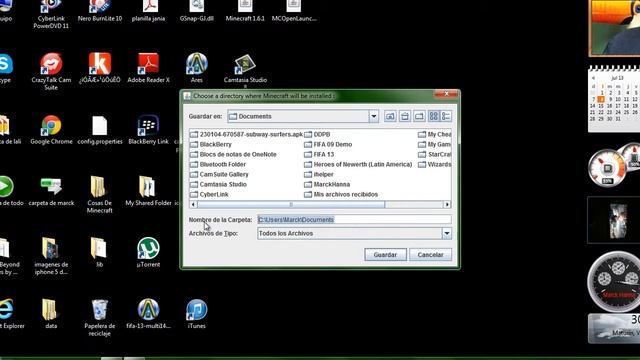This screenshot has width=640, height=360.
Task: Click the horizontal scrollbar thumb in file list
Action: [x=291, y=204]
